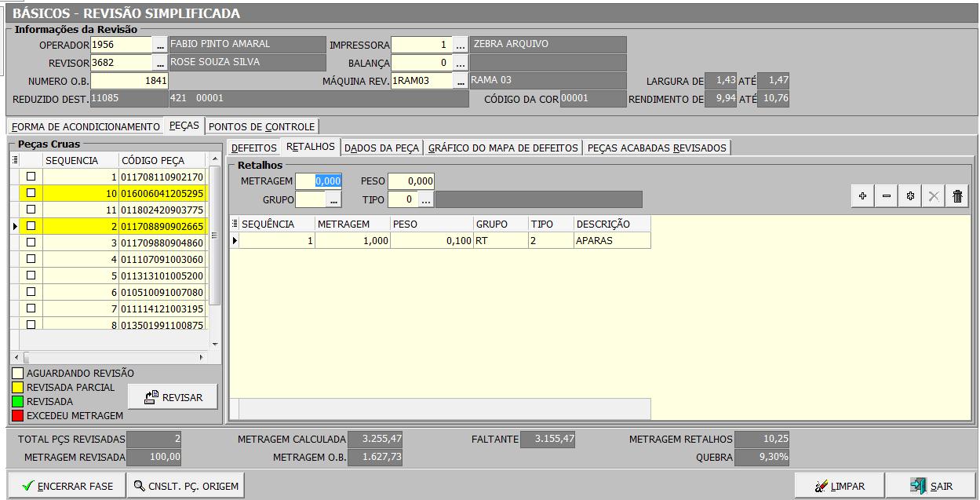Toggle checkbox for sequence 5 piece
The width and height of the screenshot is (980, 500).
point(31,276)
